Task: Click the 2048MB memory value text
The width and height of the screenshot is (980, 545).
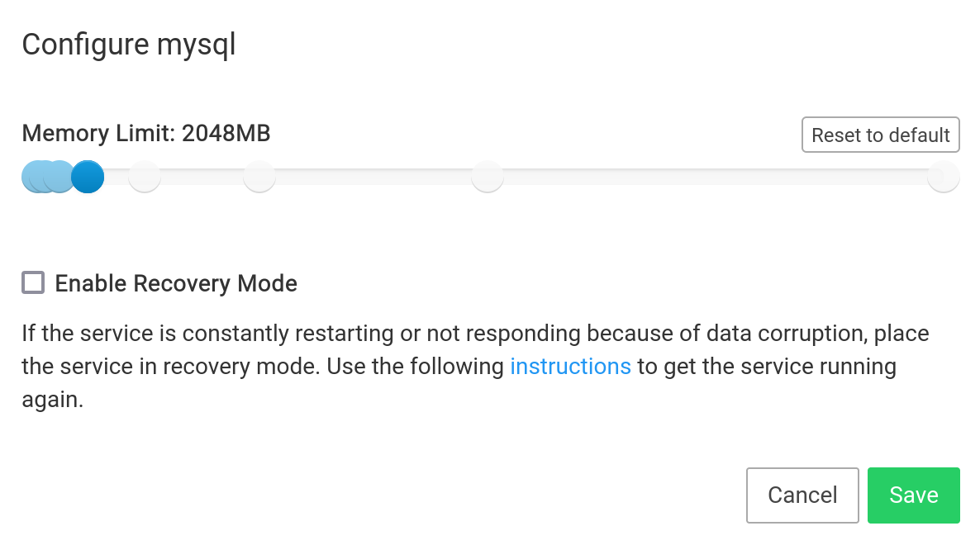Action: 226,134
